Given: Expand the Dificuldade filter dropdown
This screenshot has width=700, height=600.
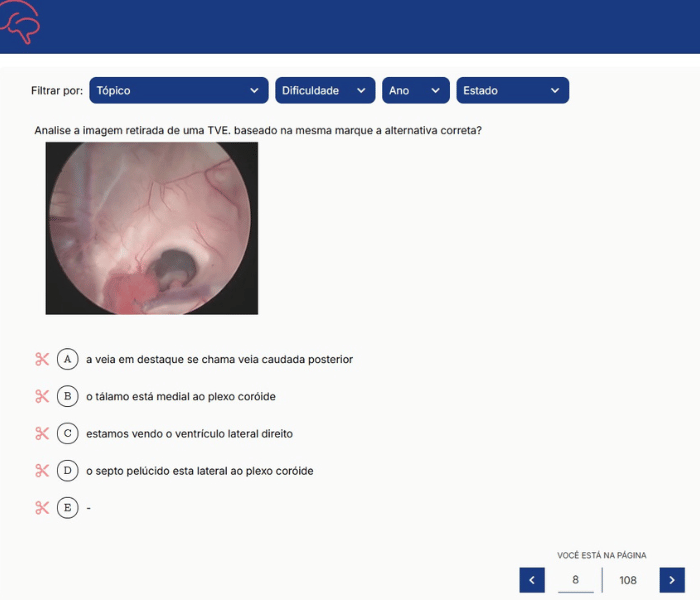Looking at the screenshot, I should 325,90.
